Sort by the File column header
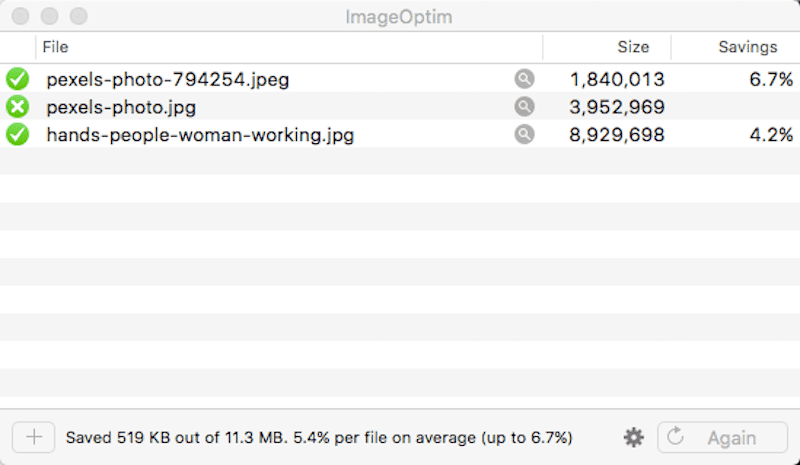This screenshot has width=800, height=465. tap(289, 47)
